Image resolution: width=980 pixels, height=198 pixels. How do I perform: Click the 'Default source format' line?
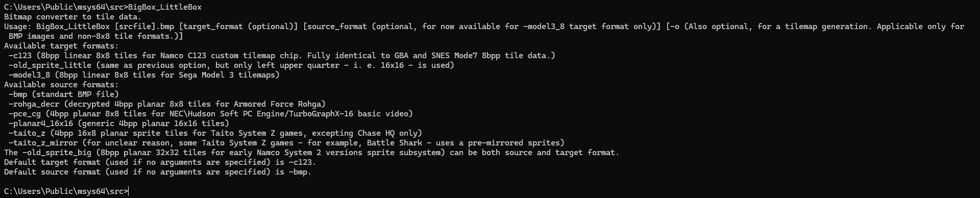click(x=158, y=172)
